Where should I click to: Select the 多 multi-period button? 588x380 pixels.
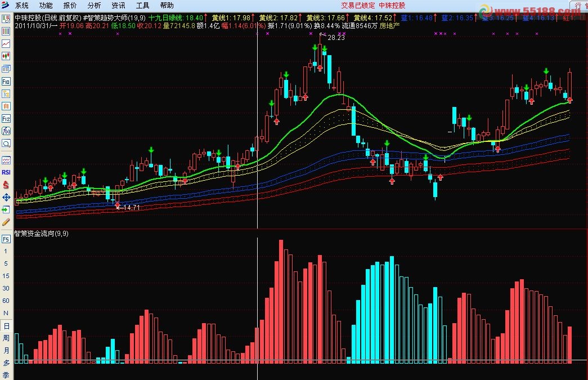coord(6,363)
